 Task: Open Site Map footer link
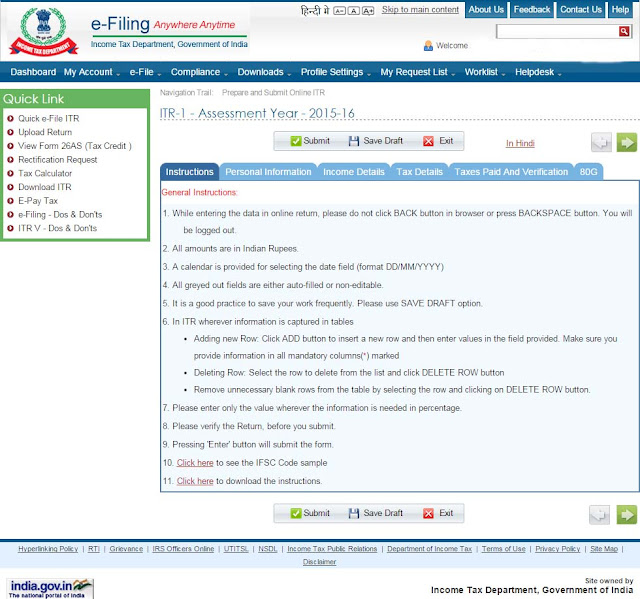[x=604, y=549]
